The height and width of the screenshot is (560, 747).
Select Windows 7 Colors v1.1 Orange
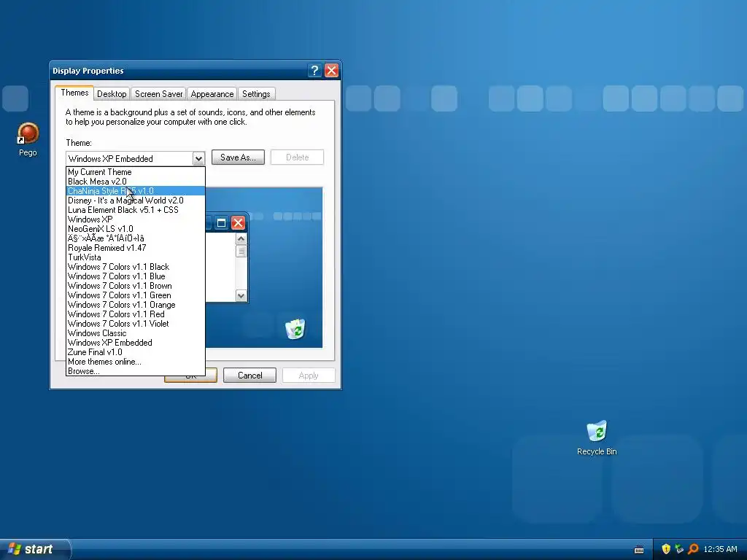pyautogui.click(x=135, y=305)
